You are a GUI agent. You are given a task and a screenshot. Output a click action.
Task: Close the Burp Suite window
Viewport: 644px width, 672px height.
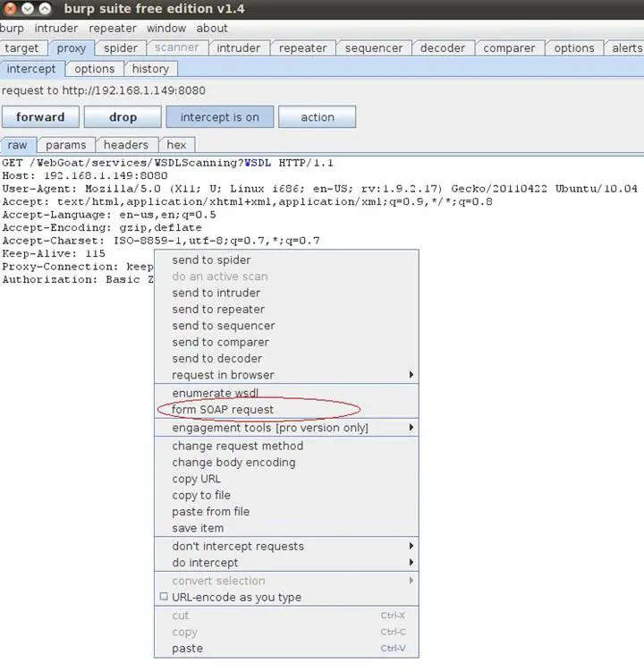(10, 9)
